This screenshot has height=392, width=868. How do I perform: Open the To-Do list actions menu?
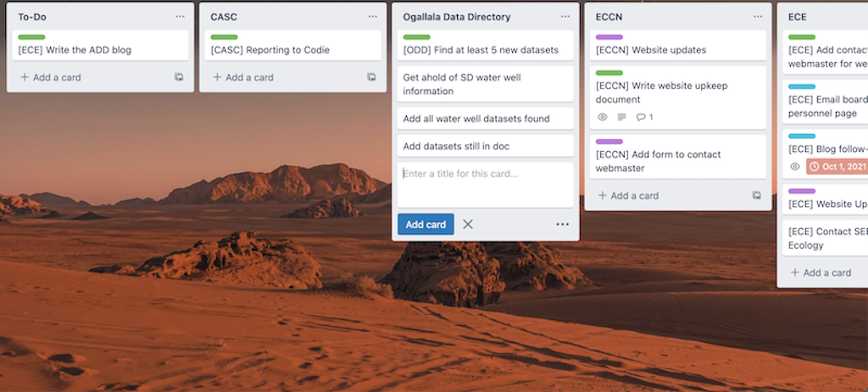click(180, 17)
